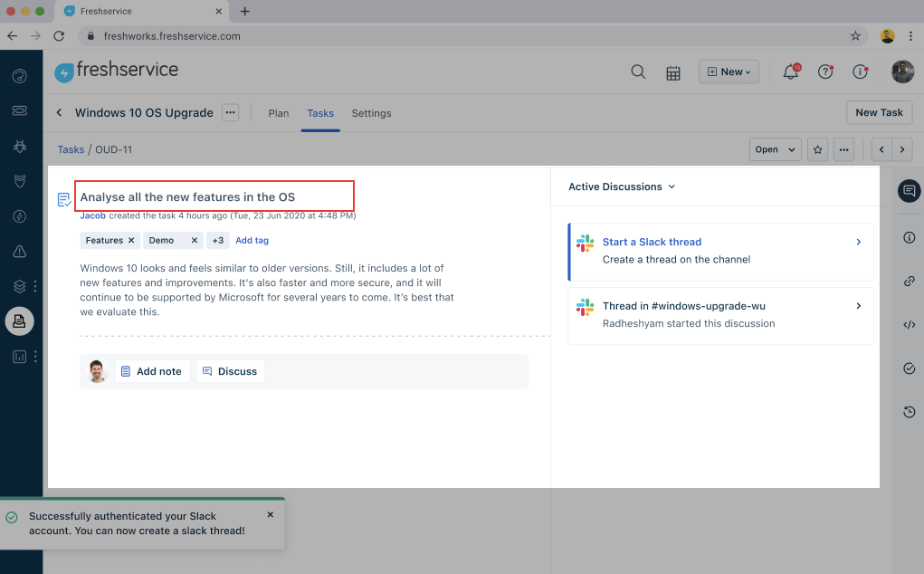The height and width of the screenshot is (574, 924).
Task: Bookmark page with the star icon
Action: 855,36
